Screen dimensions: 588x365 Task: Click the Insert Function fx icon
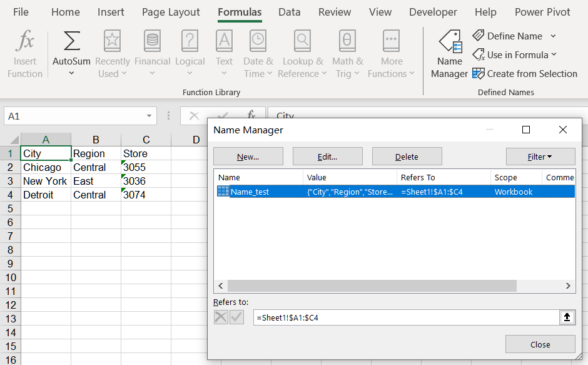coord(25,41)
